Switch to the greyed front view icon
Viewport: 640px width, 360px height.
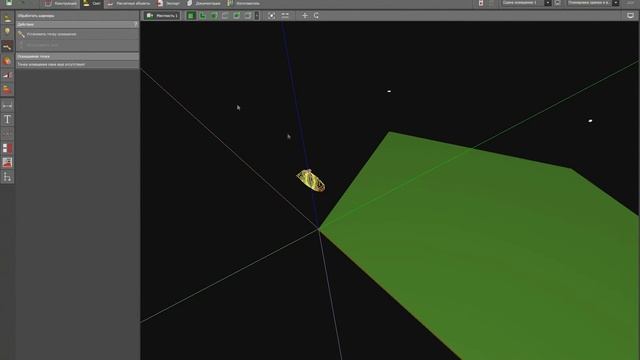click(225, 16)
